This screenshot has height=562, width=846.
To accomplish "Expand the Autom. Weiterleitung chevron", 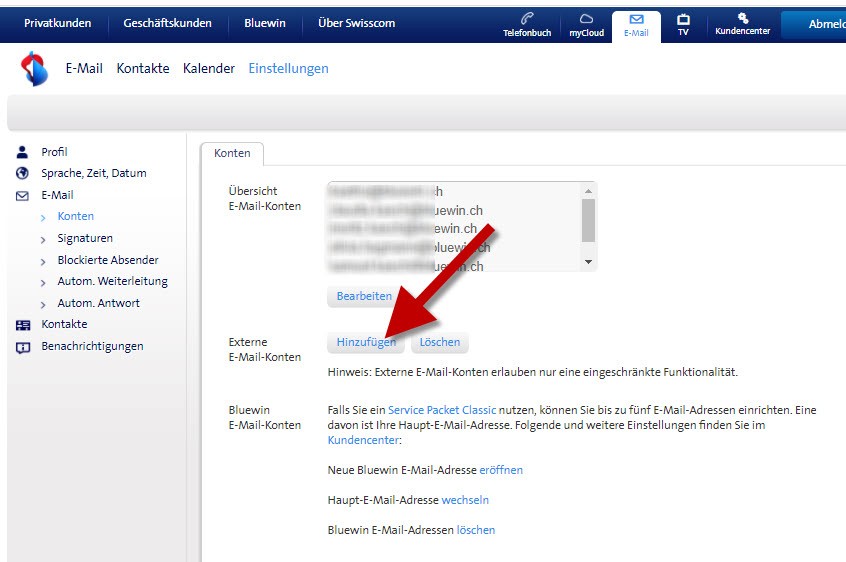I will pos(44,282).
